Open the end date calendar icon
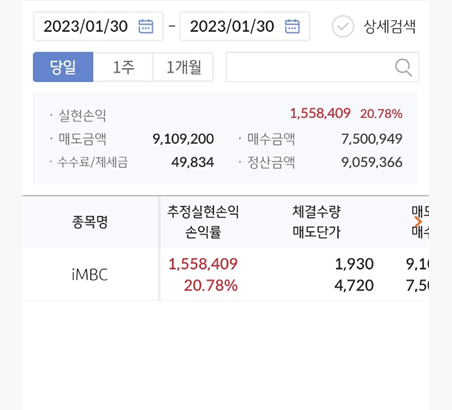The image size is (452, 410). 292,26
